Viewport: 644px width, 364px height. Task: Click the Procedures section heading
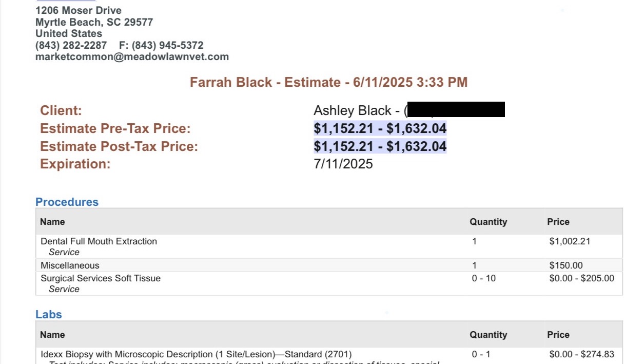pos(67,202)
